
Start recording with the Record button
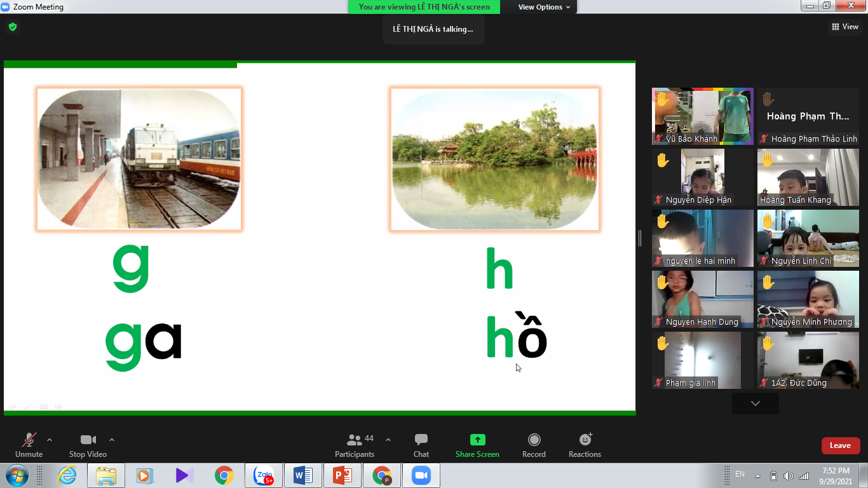(534, 445)
